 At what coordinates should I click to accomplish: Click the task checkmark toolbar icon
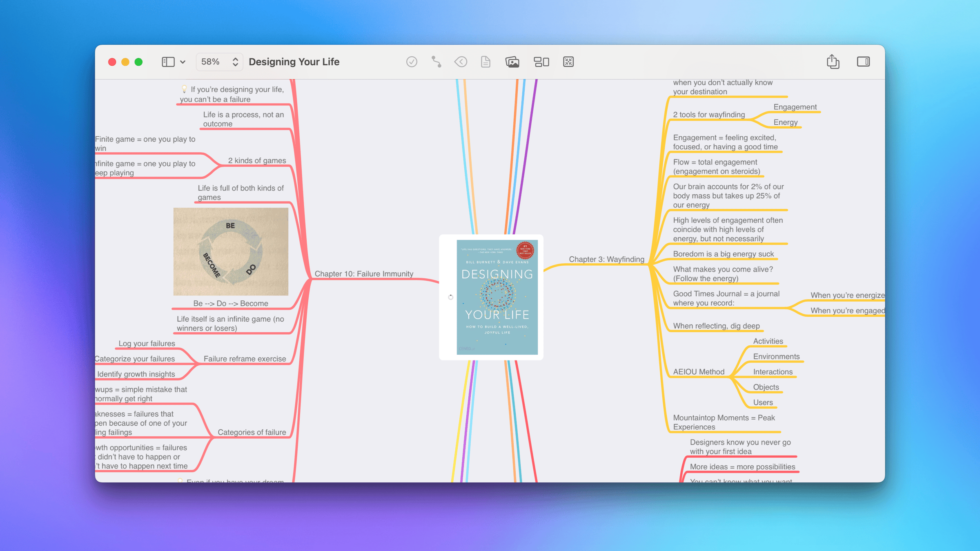[412, 62]
